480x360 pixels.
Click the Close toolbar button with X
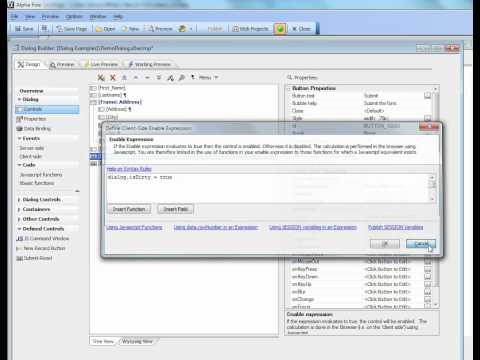[301, 29]
